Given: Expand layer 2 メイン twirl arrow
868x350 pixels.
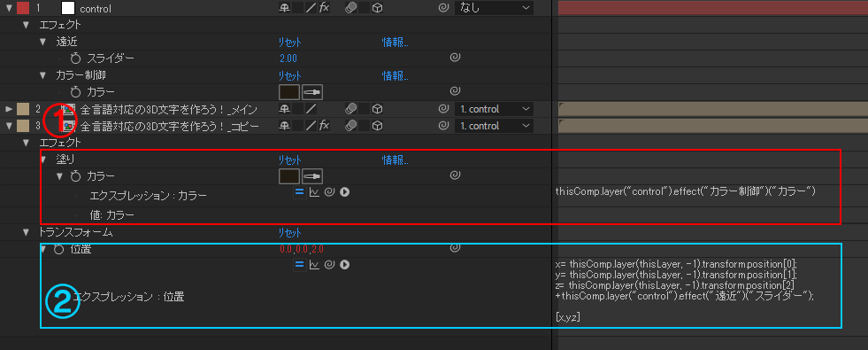Looking at the screenshot, I should pyautogui.click(x=8, y=109).
